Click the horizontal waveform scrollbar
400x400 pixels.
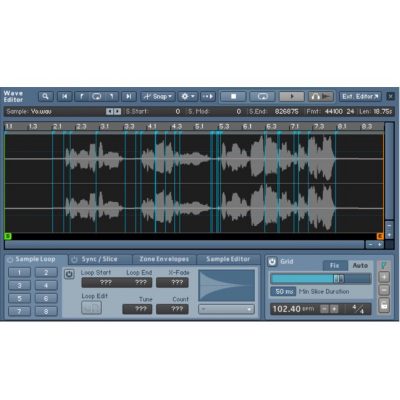184,245
